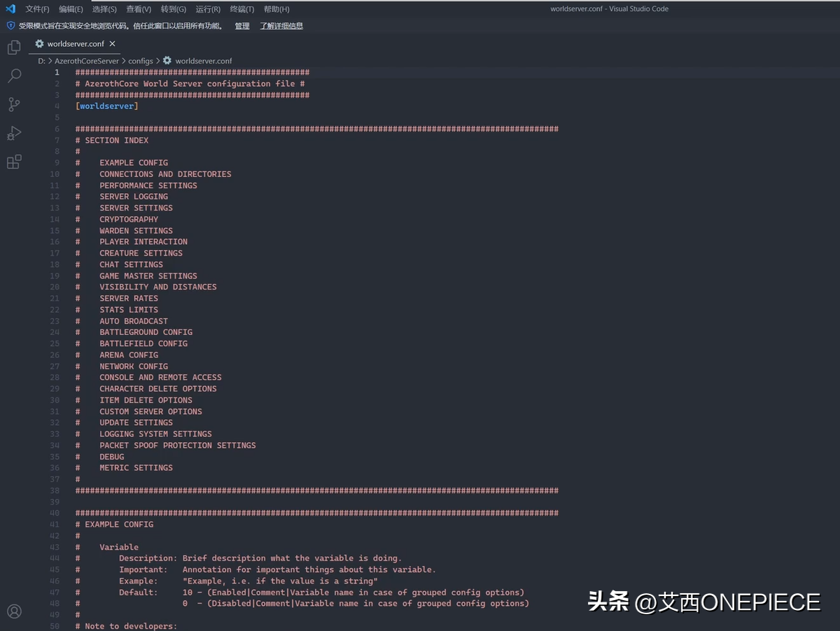
Task: Click the 'WARDEN SETTINGS' index line
Action: (136, 230)
